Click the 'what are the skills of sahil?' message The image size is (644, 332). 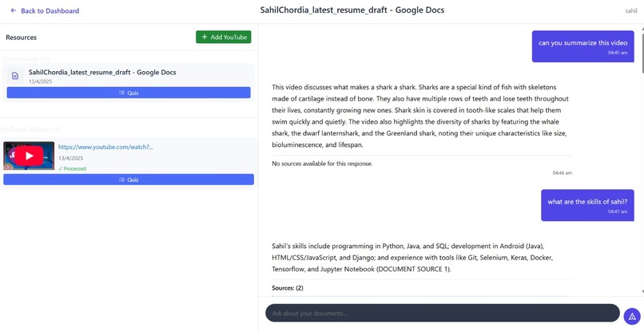click(x=587, y=202)
